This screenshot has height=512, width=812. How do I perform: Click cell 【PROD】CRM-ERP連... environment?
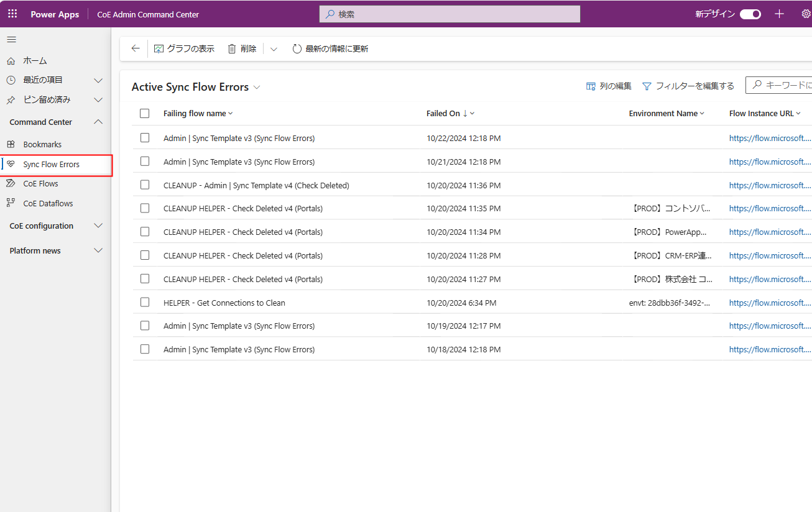[671, 255]
